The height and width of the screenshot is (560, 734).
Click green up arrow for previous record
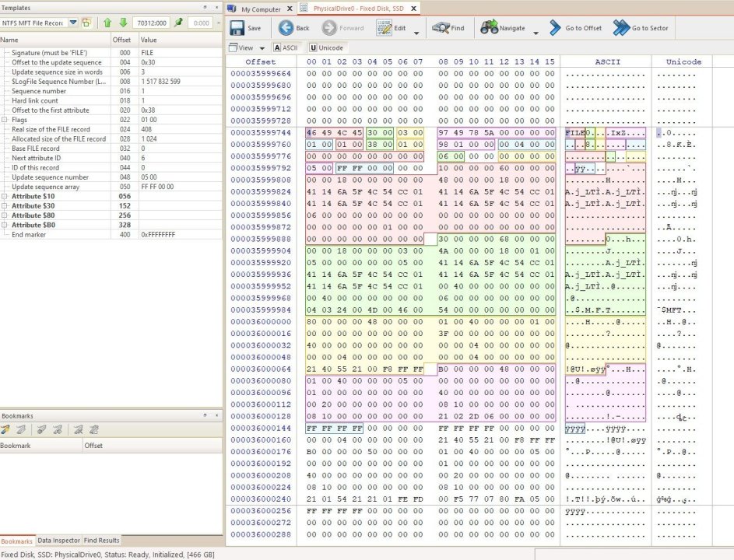point(107,23)
